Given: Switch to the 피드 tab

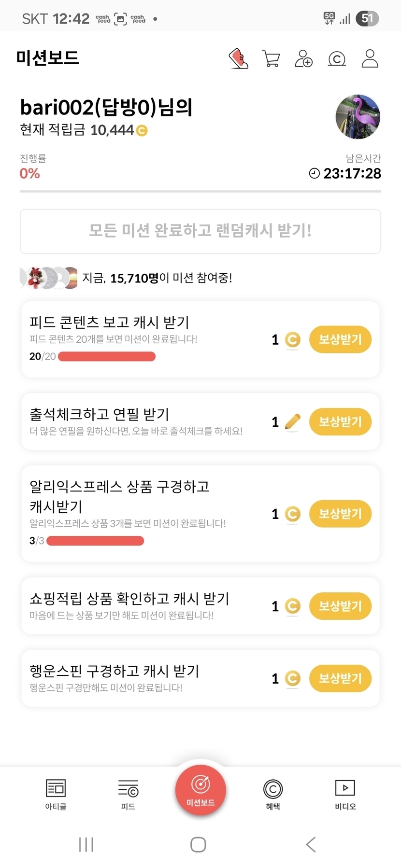Looking at the screenshot, I should 128,794.
